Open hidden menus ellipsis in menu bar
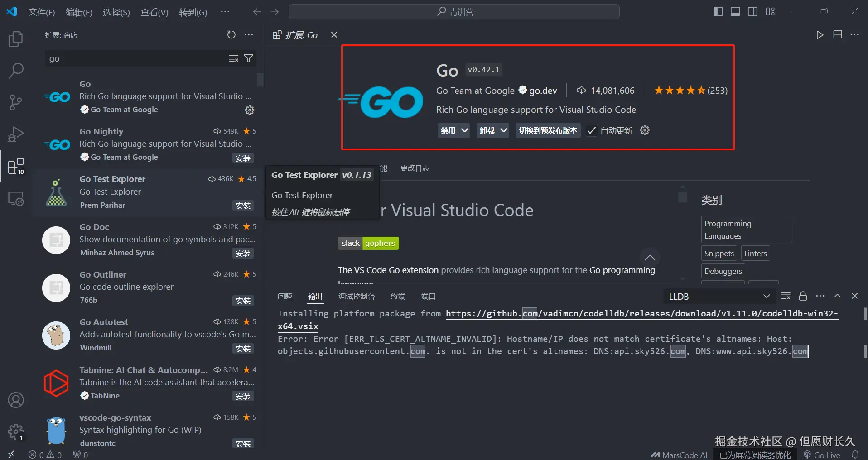 point(225,12)
